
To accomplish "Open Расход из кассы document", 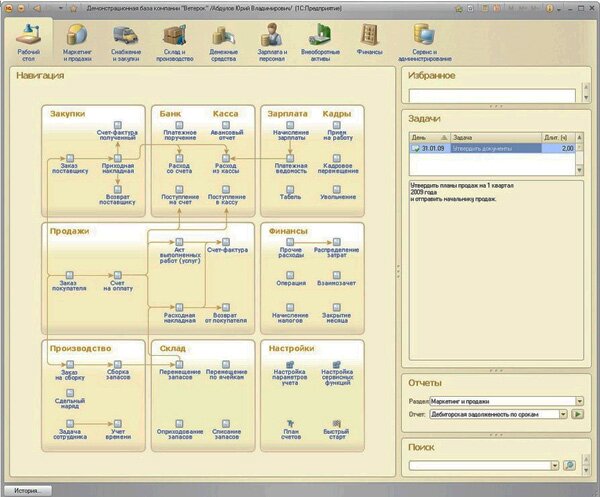I will point(226,164).
